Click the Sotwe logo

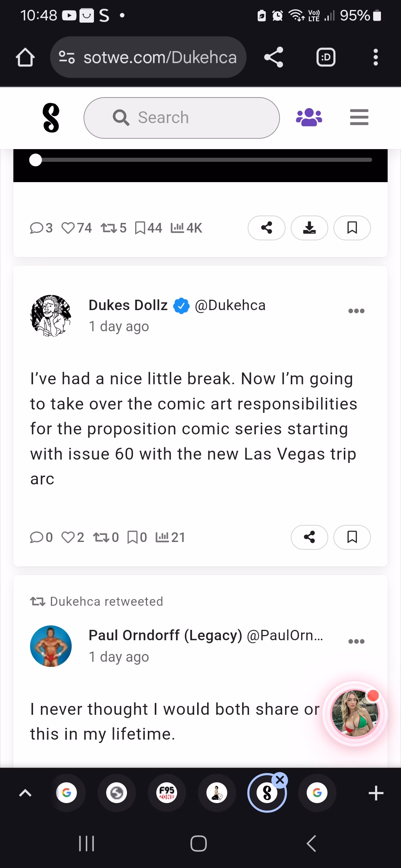51,118
